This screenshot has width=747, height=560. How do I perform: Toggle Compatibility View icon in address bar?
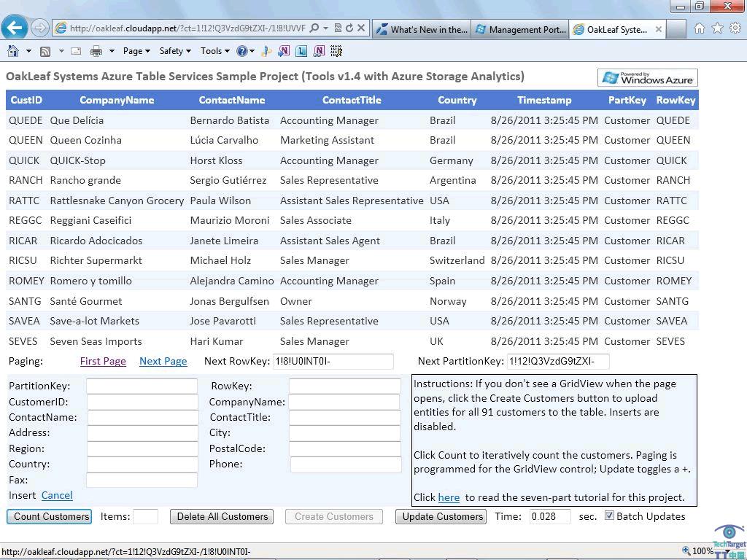coord(338,28)
